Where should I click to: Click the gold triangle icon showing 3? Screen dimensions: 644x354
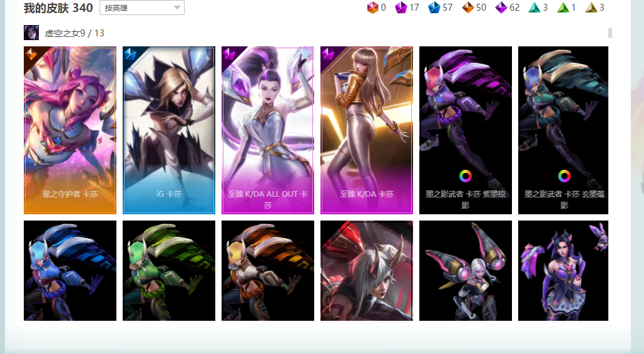coord(591,8)
